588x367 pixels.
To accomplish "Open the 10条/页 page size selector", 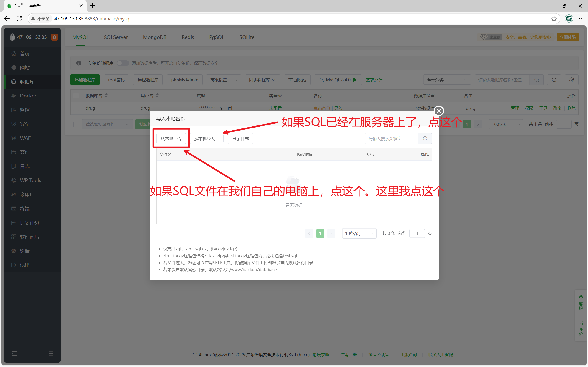I will point(359,233).
